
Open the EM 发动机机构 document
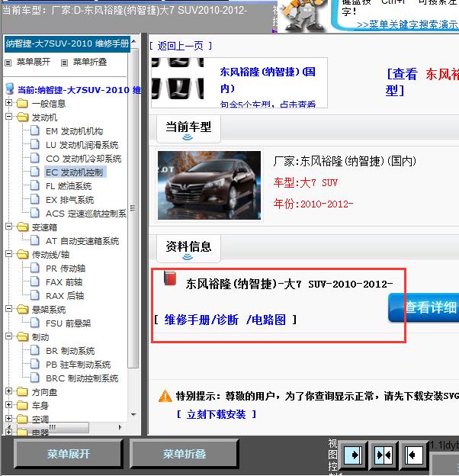point(74,131)
